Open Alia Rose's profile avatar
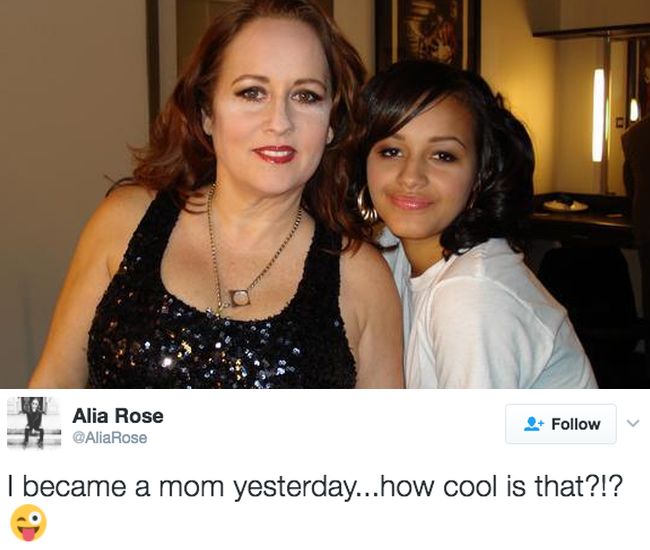The width and height of the screenshot is (650, 550). tap(34, 422)
